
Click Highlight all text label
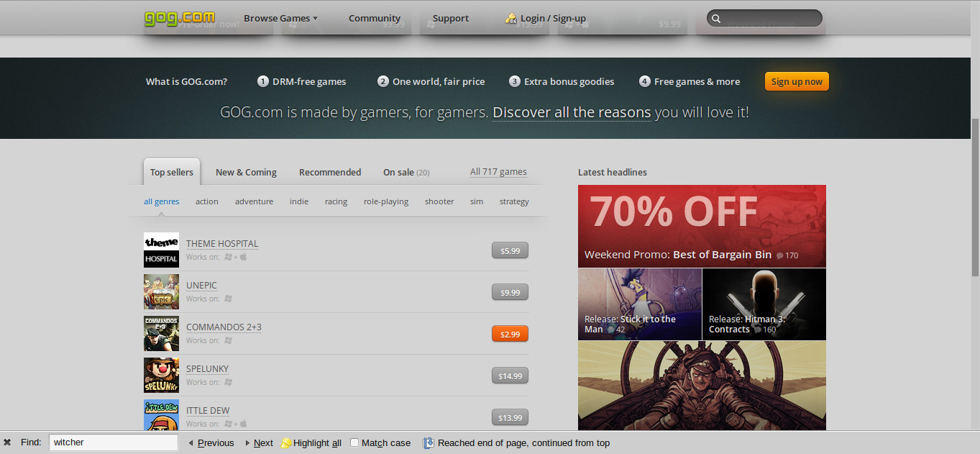(x=317, y=442)
